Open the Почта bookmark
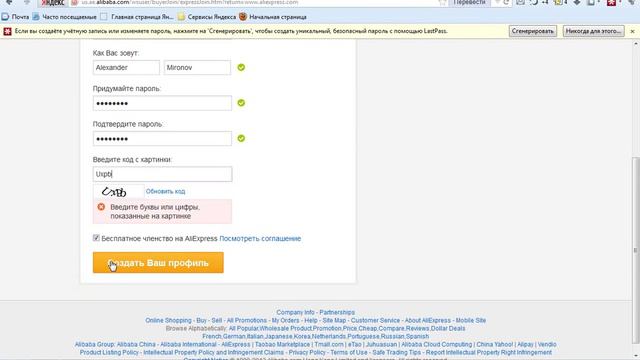 pos(16,17)
